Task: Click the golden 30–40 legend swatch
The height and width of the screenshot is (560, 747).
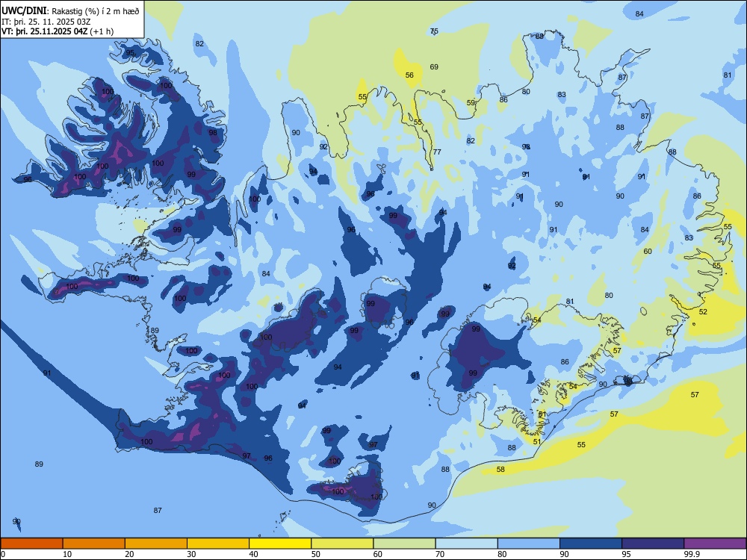Action: [x=218, y=544]
